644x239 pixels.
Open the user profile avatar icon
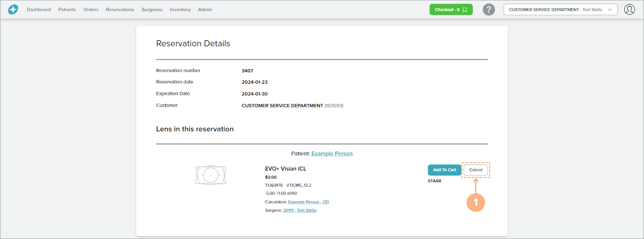[629, 10]
